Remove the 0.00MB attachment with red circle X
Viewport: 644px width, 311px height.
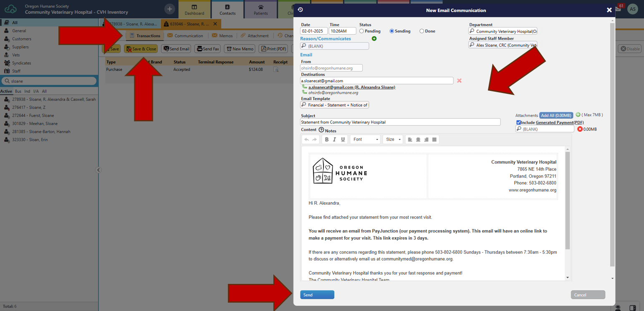tap(580, 129)
